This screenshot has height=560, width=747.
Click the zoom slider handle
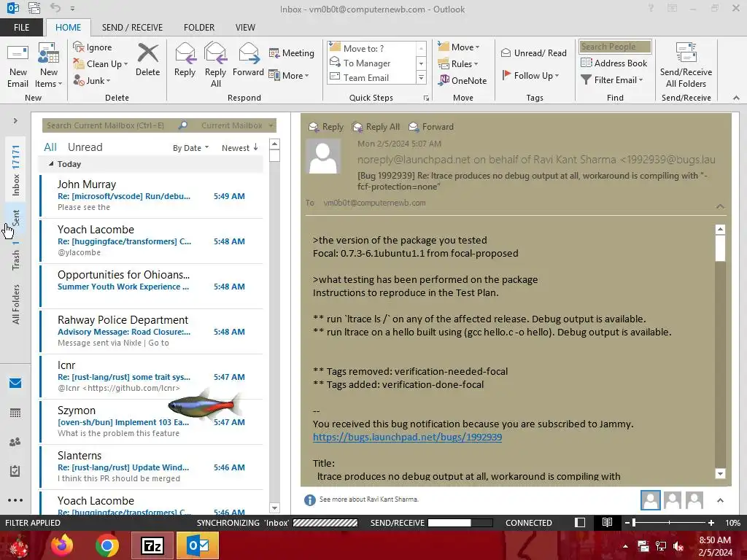point(634,522)
